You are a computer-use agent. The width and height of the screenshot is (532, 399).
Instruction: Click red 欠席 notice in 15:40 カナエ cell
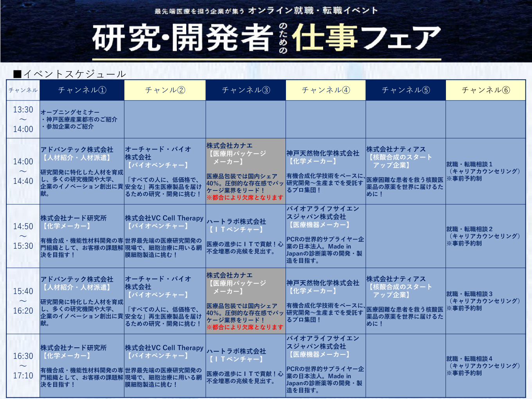click(x=245, y=327)
